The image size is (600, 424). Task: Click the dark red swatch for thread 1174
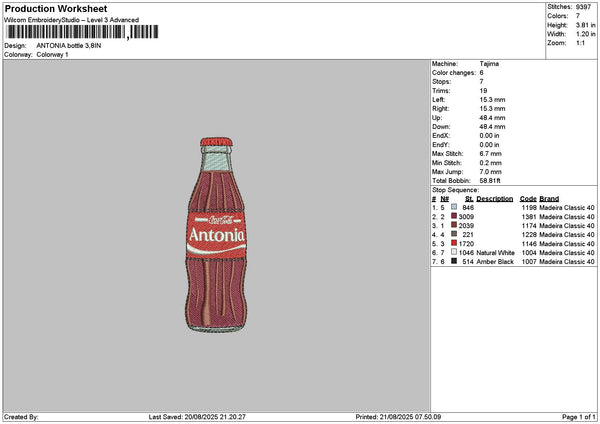pyautogui.click(x=454, y=225)
